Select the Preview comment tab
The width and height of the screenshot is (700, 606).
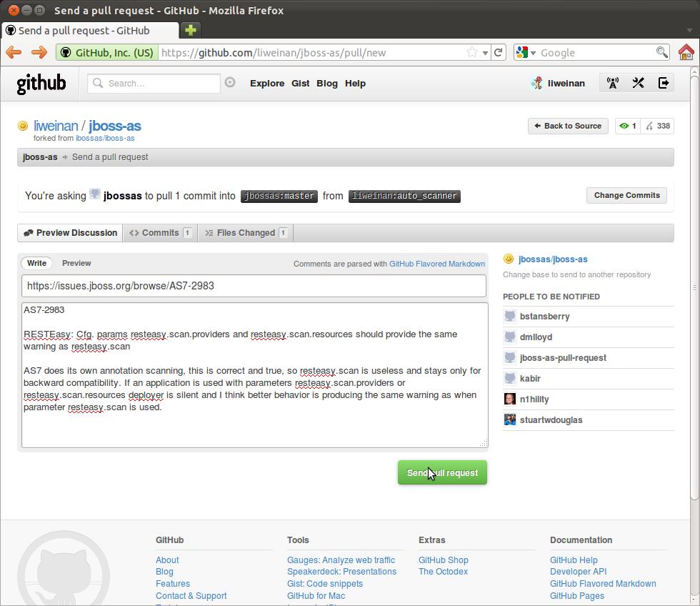click(x=76, y=263)
